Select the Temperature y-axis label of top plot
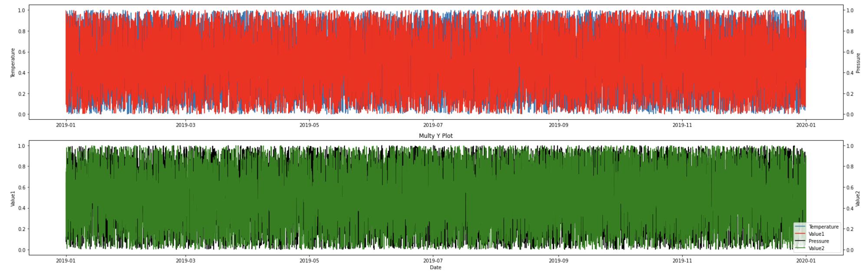This screenshot has height=273, width=868. 13,62
